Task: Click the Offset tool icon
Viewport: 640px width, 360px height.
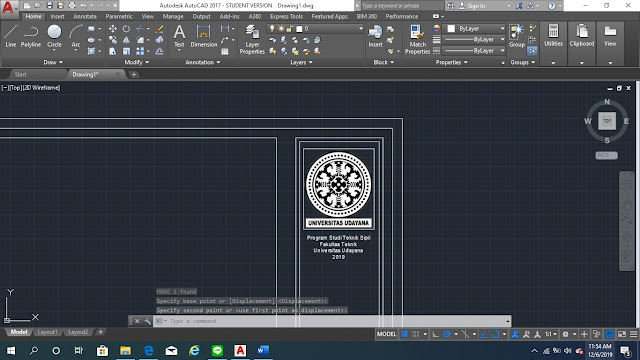Action: [x=160, y=51]
